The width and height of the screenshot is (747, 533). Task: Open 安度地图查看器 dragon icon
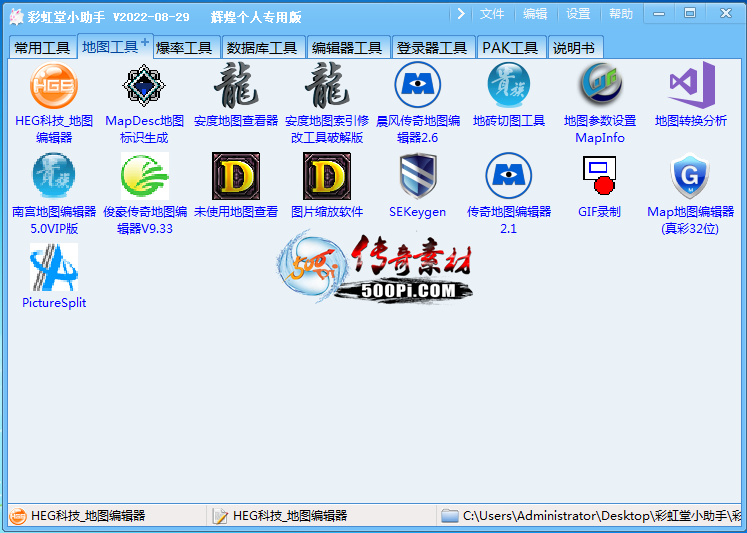coord(236,86)
